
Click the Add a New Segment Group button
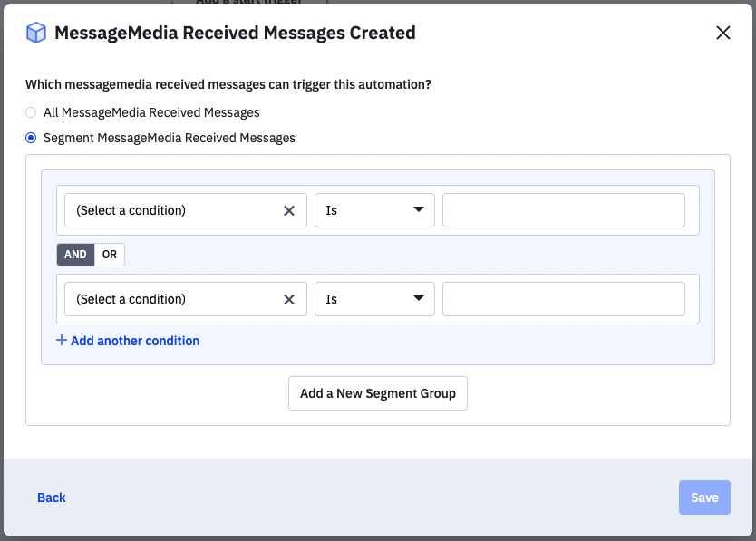[377, 392]
